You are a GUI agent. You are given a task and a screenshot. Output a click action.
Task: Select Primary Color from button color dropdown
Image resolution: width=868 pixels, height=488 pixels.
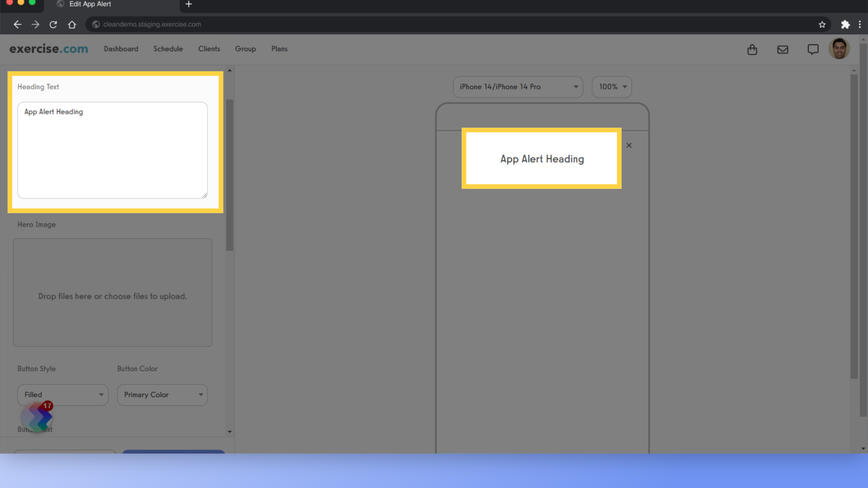point(162,394)
